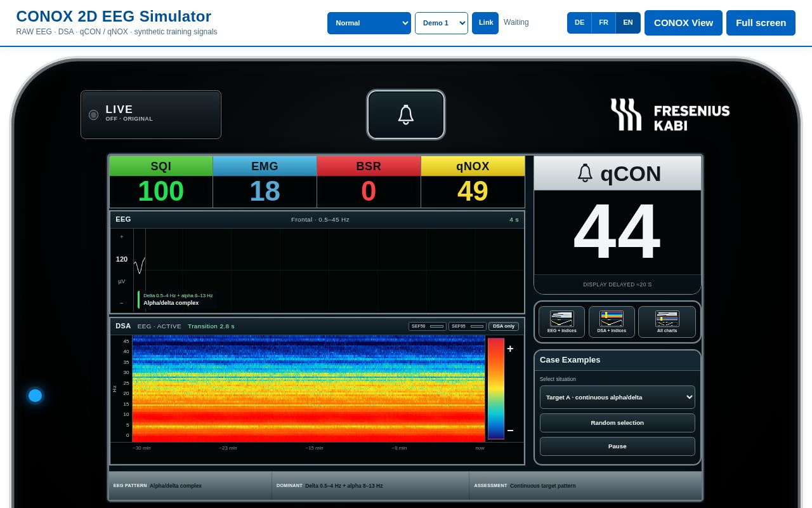This screenshot has width=812, height=508.
Task: Click the alarm bell button at top center
Action: click(x=406, y=114)
